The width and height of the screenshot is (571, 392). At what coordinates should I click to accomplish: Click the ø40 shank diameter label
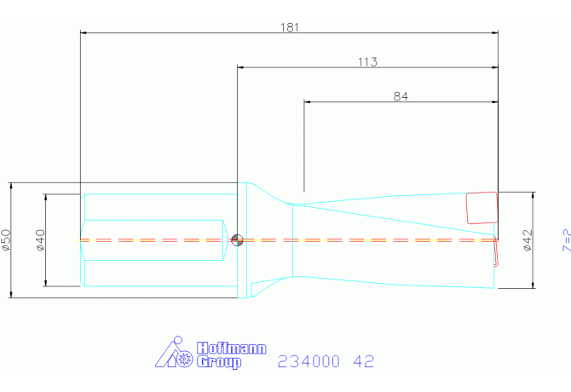(41, 240)
